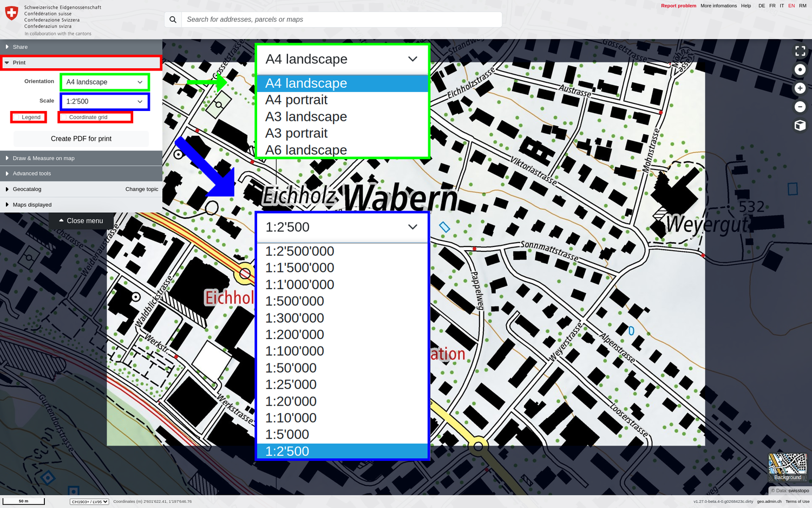Open the Background map thumbnail
The width and height of the screenshot is (812, 508).
[788, 467]
